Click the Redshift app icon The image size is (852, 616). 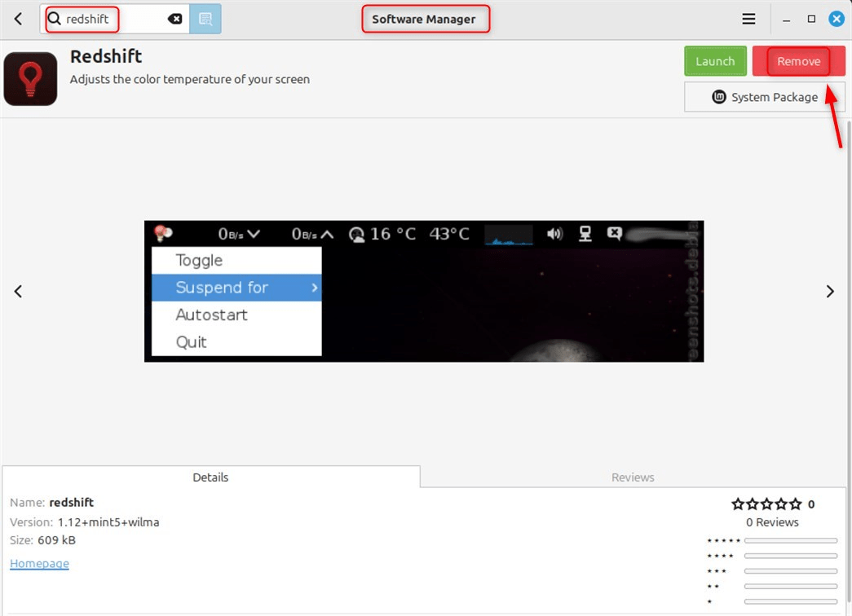tap(30, 79)
